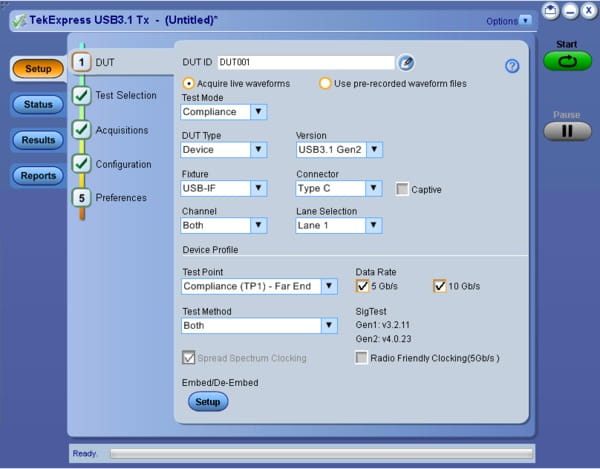Select Acquire live waveforms radio button
The height and width of the screenshot is (469, 600).
188,83
